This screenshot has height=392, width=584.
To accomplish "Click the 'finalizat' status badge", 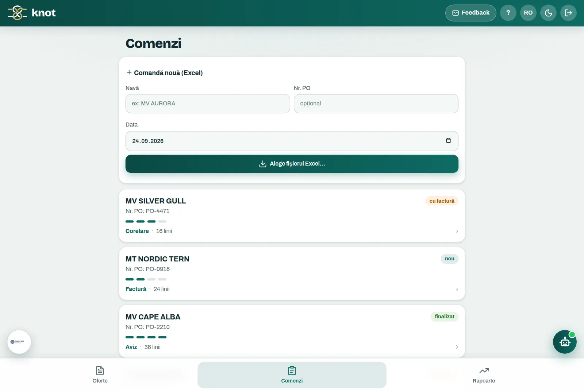I will click(x=444, y=317).
